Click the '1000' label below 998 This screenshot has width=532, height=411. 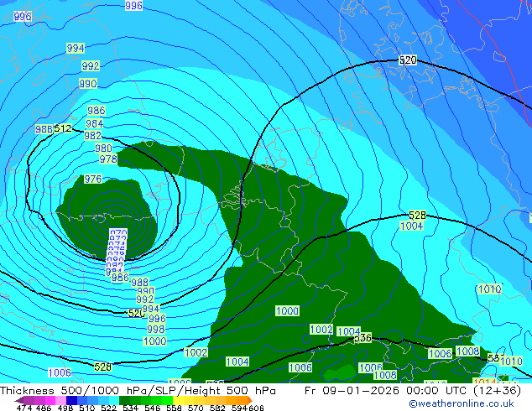pos(155,341)
